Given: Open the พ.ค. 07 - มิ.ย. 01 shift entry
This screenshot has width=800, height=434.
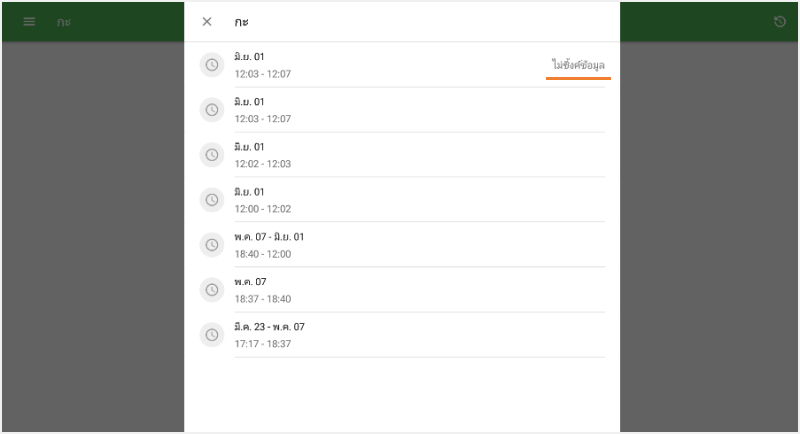Looking at the screenshot, I should pyautogui.click(x=269, y=245).
